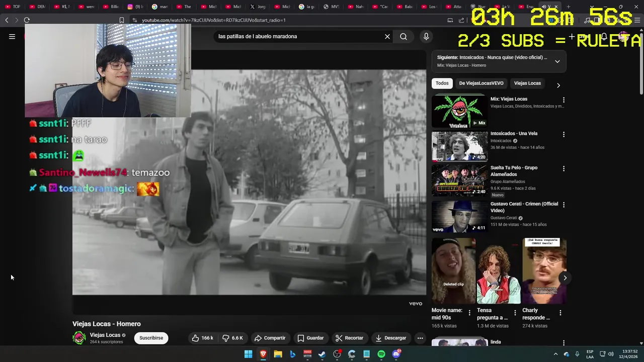Image resolution: width=644 pixels, height=362 pixels.
Task: Open options for the linda video
Action: tap(563, 343)
